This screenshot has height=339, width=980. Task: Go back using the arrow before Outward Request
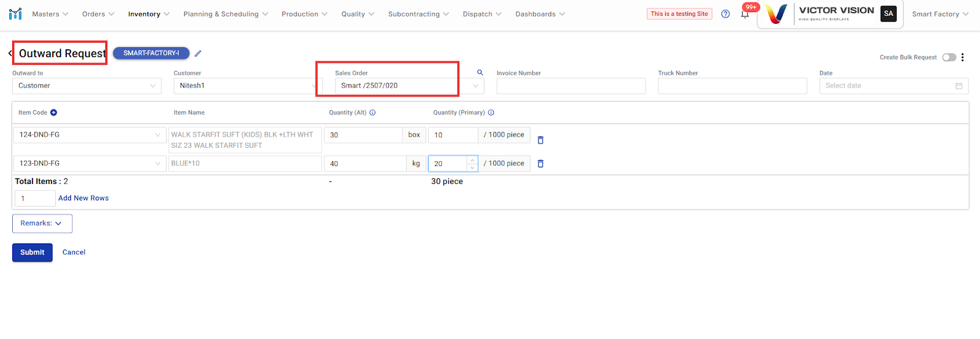[10, 53]
